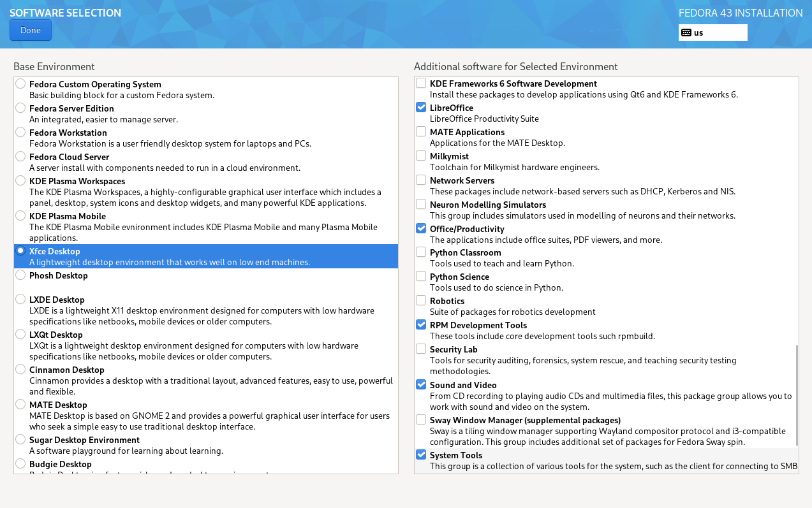Click the Done button
812x508 pixels.
30,30
